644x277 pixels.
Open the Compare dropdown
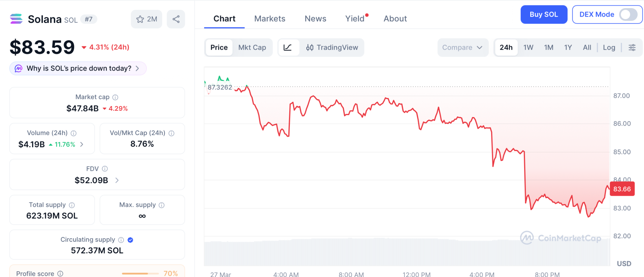point(462,48)
